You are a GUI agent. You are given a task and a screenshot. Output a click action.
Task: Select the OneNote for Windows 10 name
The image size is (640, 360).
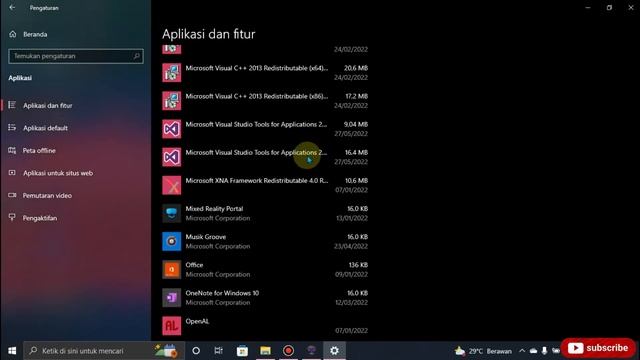click(x=222, y=293)
